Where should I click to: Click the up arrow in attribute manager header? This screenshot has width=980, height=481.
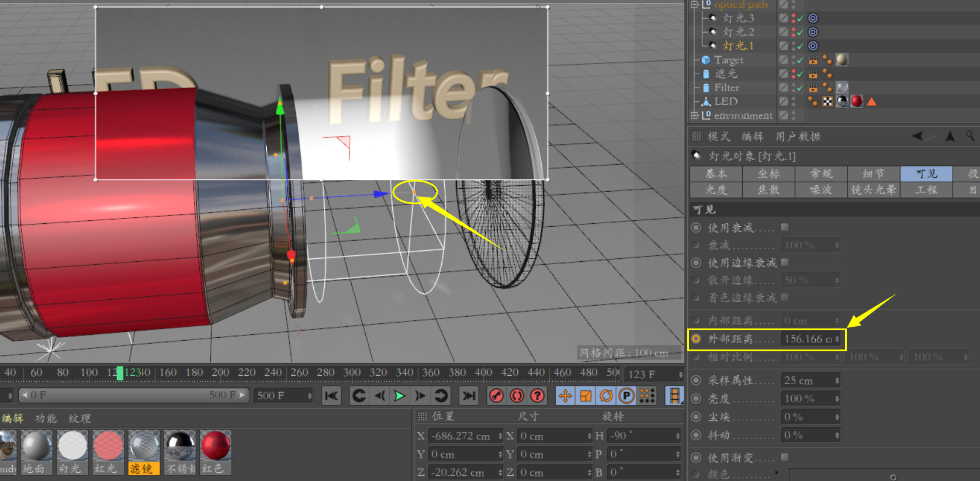[950, 136]
